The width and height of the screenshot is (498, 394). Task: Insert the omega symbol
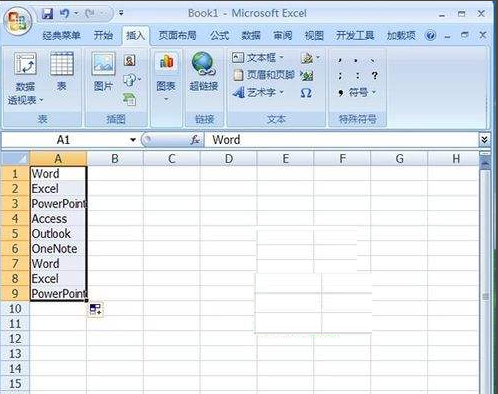(306, 93)
